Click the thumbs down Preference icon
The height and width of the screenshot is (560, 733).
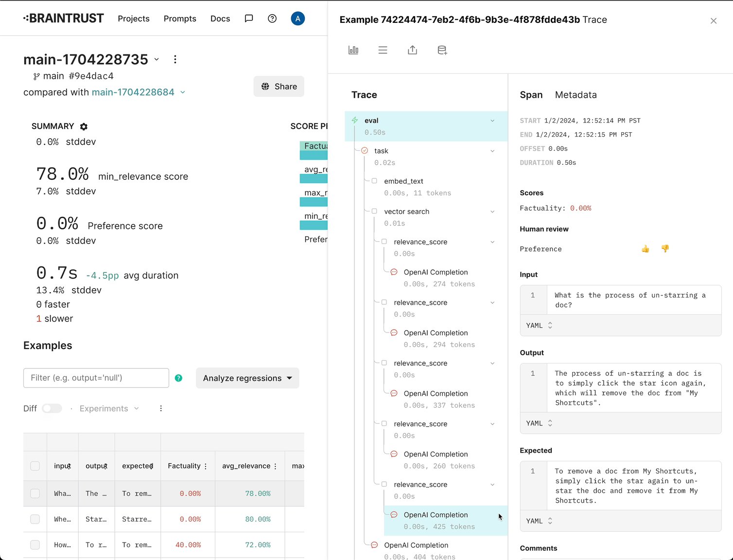[x=665, y=248]
